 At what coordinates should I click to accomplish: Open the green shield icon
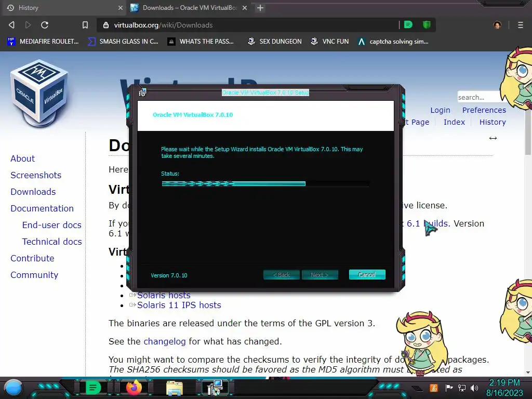(427, 24)
